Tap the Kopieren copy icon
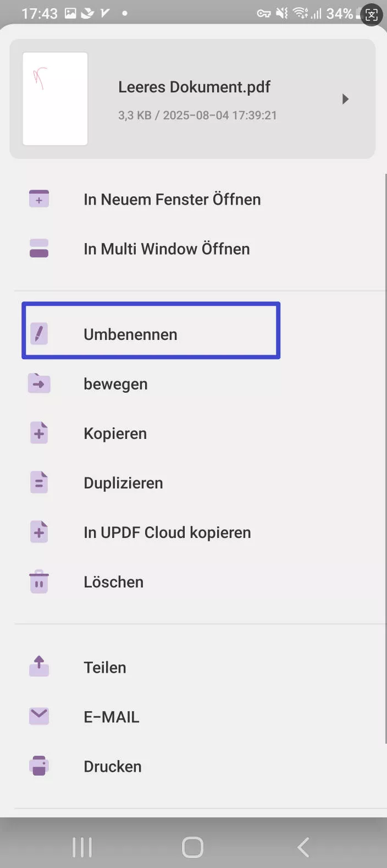Viewport: 387px width, 868px height. pos(38,433)
